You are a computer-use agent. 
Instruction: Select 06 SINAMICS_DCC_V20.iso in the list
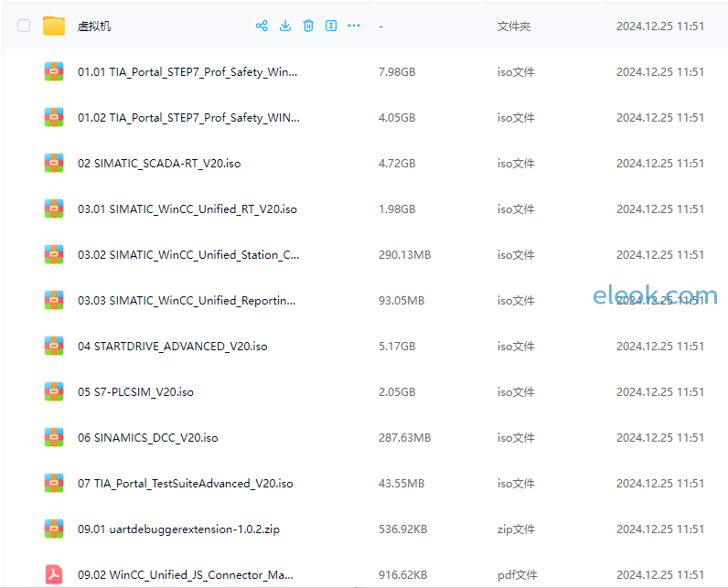pyautogui.click(x=147, y=438)
